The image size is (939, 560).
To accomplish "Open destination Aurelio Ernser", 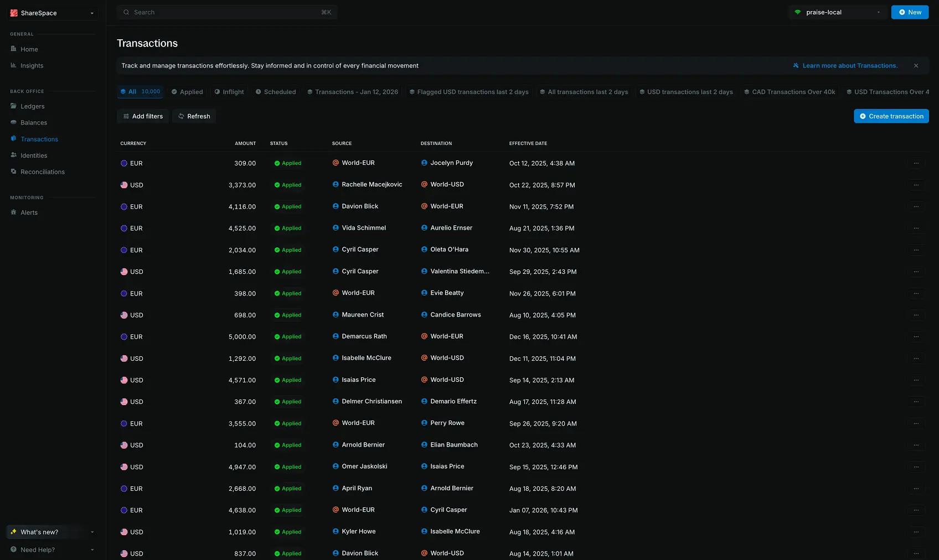I will coord(451,227).
